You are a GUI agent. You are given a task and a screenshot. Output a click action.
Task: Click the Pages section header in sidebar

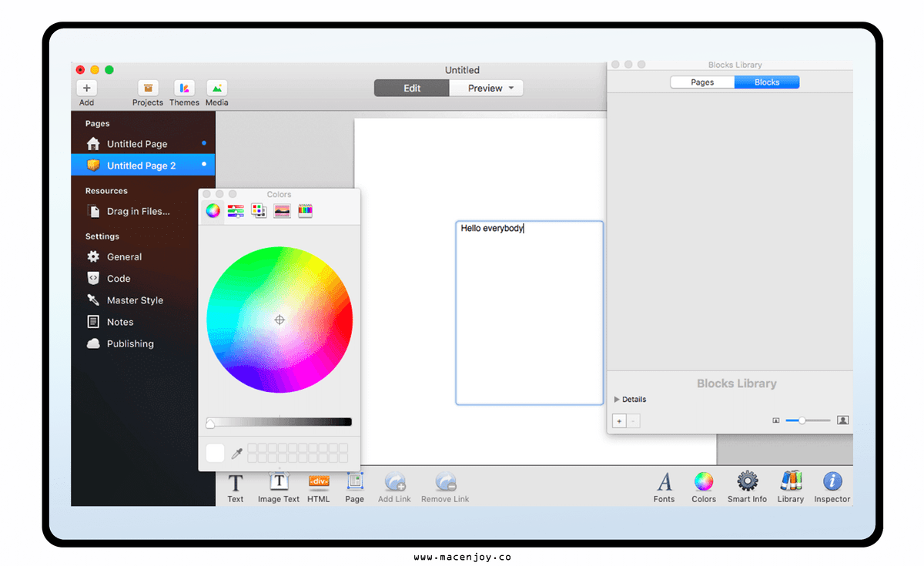coord(98,123)
